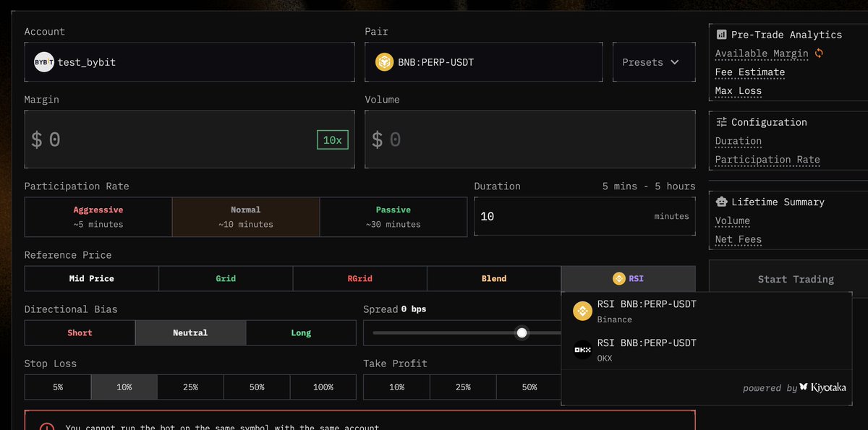Select Passive participation rate
The image size is (868, 430).
393,217
